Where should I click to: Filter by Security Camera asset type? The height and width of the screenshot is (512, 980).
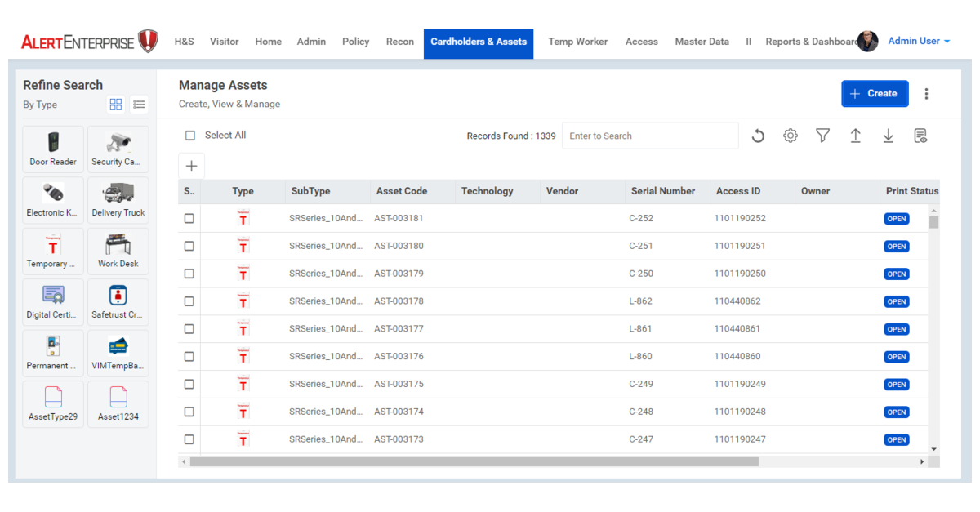tap(118, 149)
